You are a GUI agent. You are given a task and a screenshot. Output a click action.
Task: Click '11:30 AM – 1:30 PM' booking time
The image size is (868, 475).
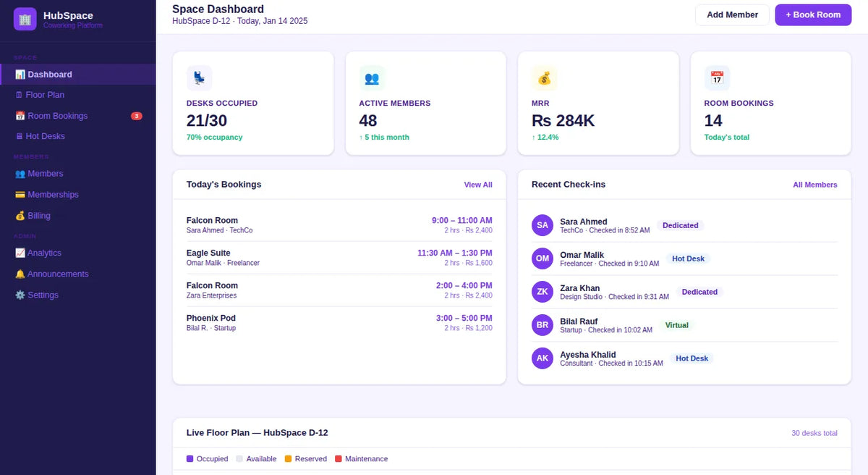(455, 253)
